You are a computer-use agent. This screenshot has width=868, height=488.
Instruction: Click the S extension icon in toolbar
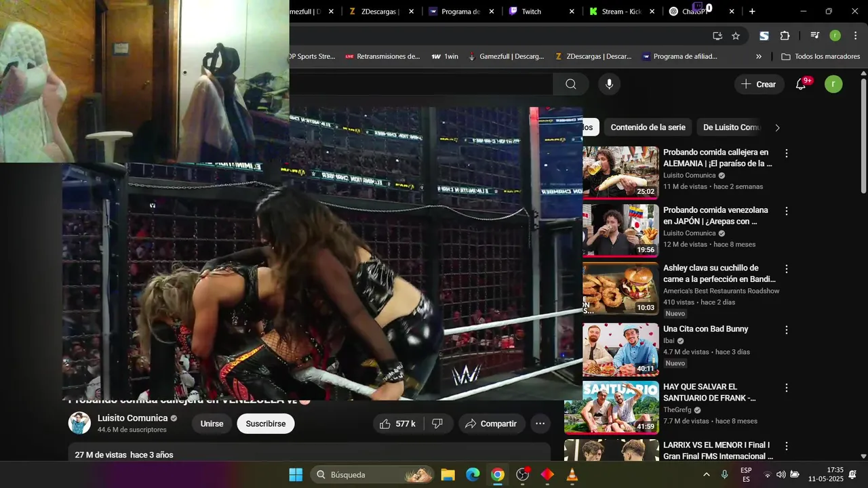click(x=764, y=36)
